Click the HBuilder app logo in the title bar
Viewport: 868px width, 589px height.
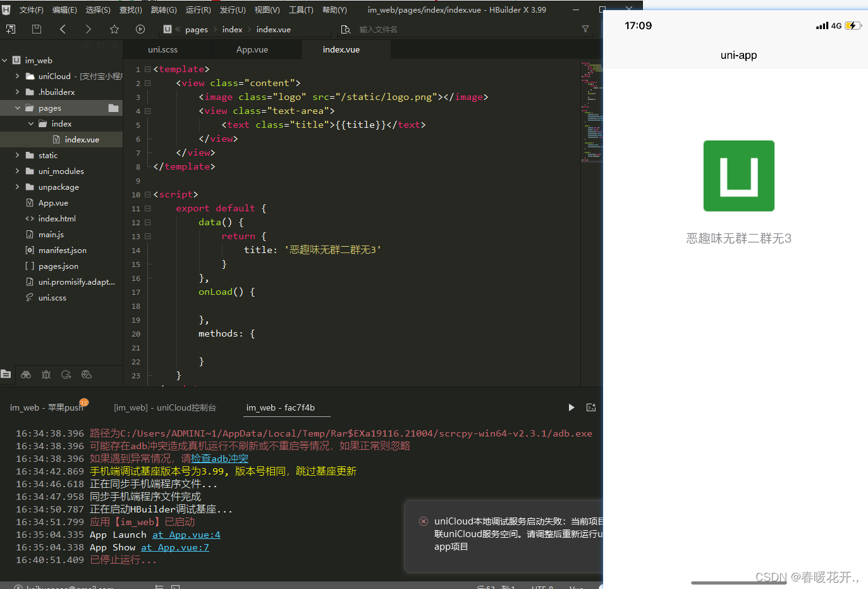click(6, 9)
